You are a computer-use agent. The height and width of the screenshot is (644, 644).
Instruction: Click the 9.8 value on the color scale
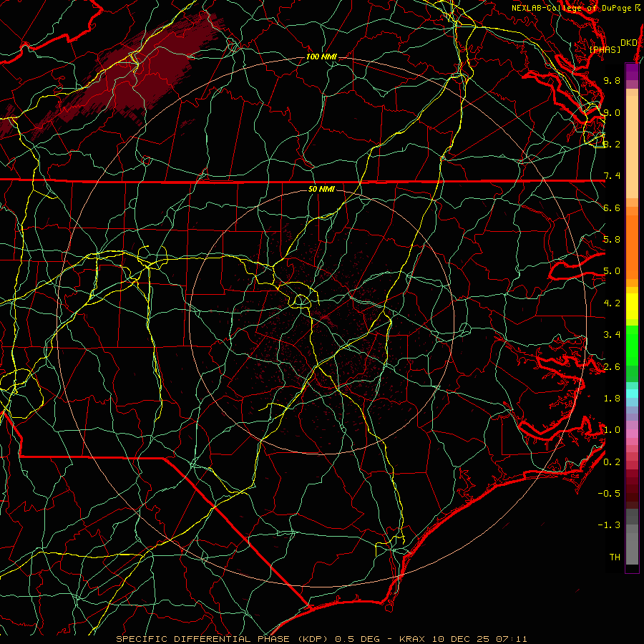(x=612, y=80)
